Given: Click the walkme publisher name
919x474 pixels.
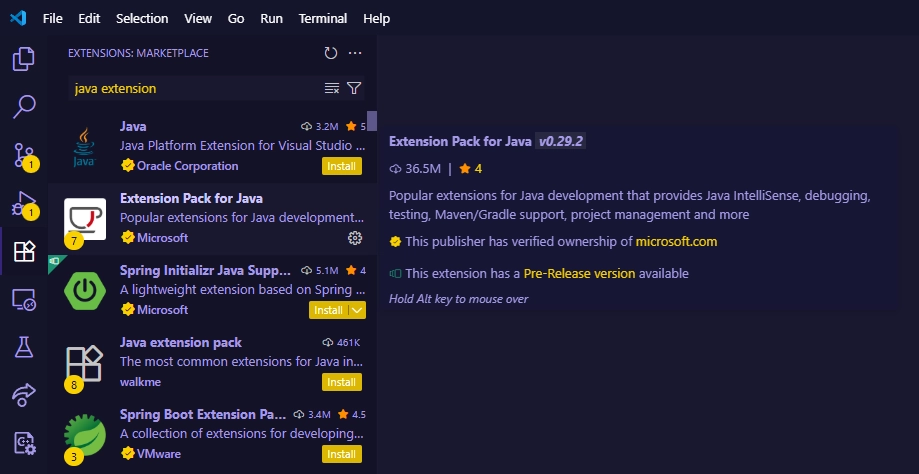Looking at the screenshot, I should 140,382.
